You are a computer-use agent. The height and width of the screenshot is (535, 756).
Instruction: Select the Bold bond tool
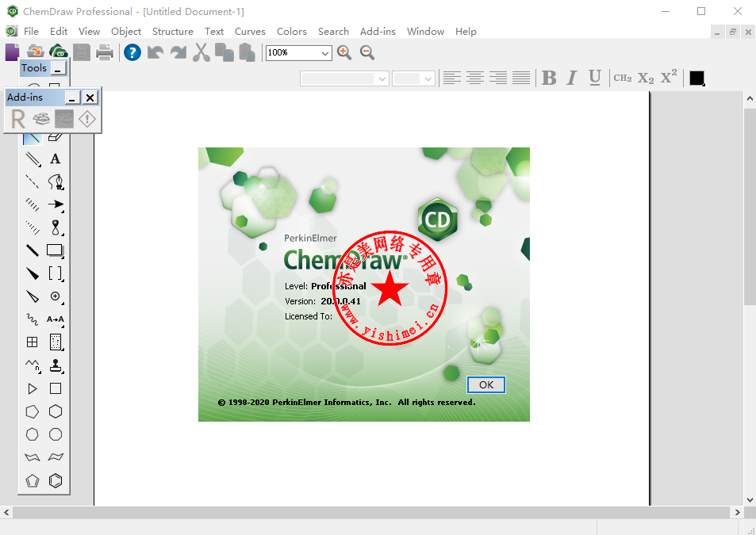(33, 250)
